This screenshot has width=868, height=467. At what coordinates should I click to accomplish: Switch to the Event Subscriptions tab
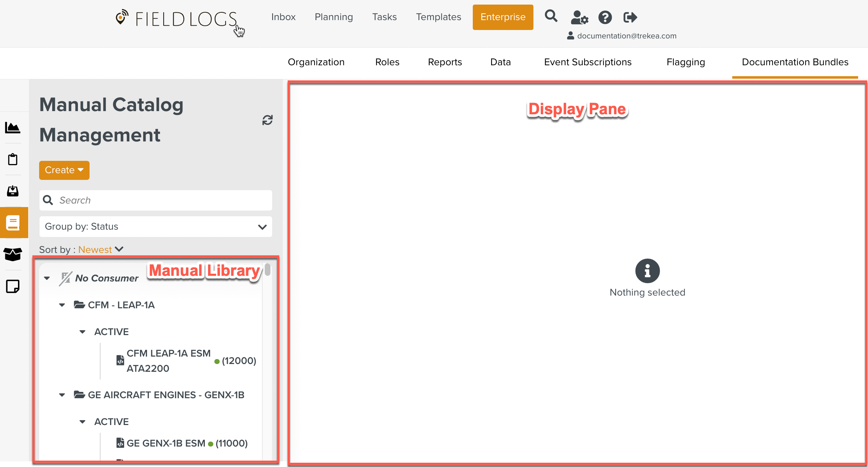click(588, 62)
